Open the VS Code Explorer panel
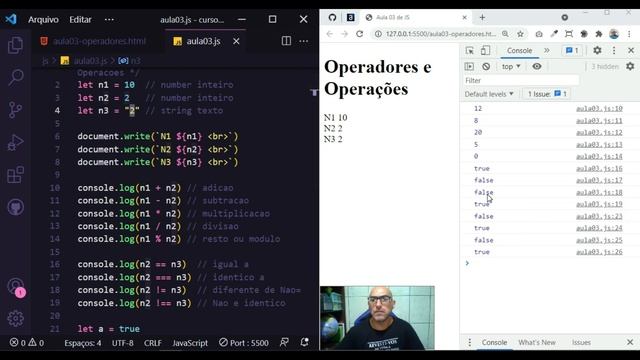Image resolution: width=640 pixels, height=360 pixels. point(16,45)
